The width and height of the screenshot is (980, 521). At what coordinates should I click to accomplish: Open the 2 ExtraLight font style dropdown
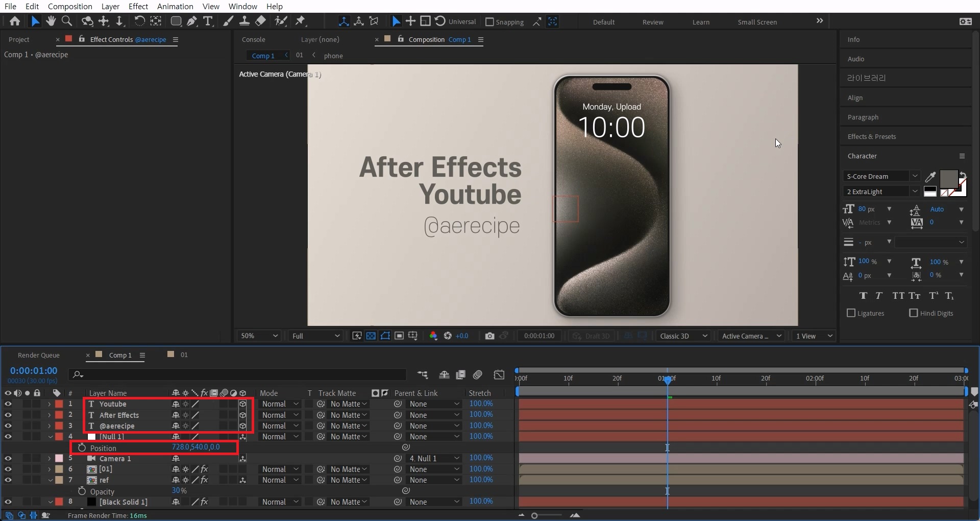pos(881,192)
